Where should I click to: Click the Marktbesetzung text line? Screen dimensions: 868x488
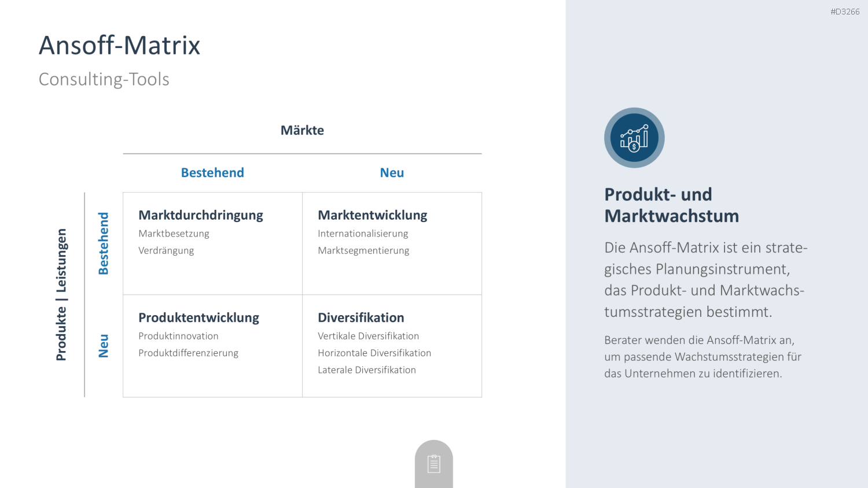point(174,234)
